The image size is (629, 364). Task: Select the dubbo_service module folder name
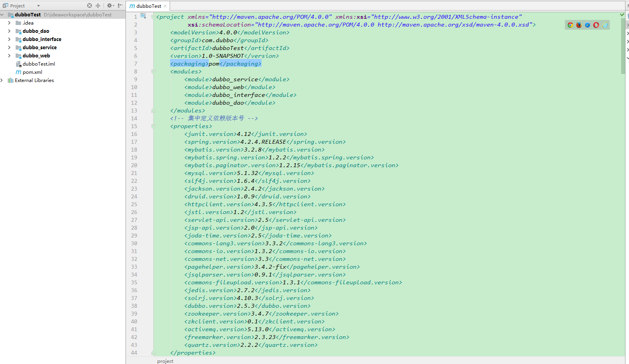pyautogui.click(x=39, y=47)
